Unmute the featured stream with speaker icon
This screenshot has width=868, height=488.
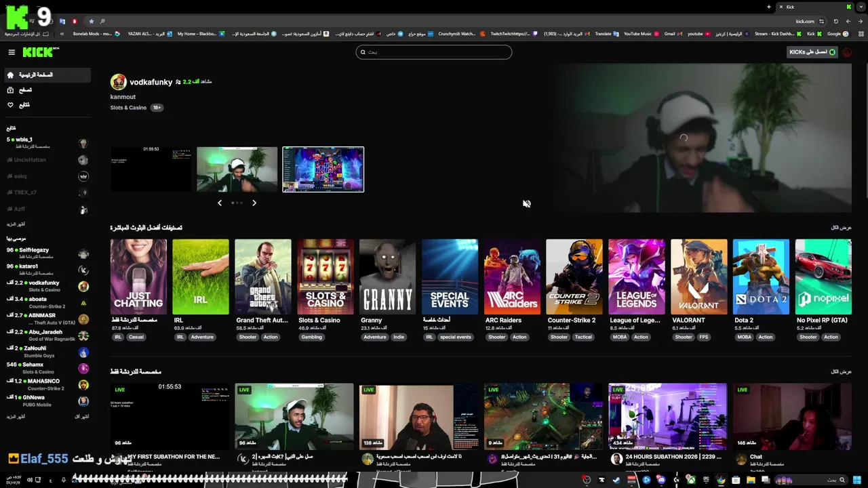(x=526, y=203)
